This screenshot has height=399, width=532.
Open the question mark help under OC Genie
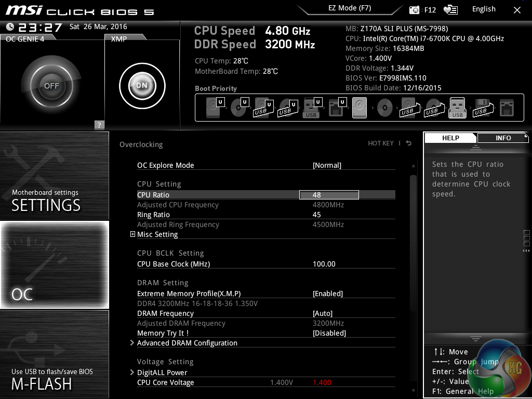tap(99, 125)
